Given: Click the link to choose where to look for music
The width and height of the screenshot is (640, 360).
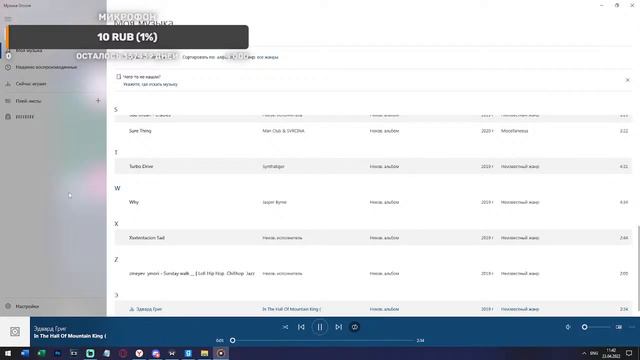Looking at the screenshot, I should pyautogui.click(x=150, y=84).
